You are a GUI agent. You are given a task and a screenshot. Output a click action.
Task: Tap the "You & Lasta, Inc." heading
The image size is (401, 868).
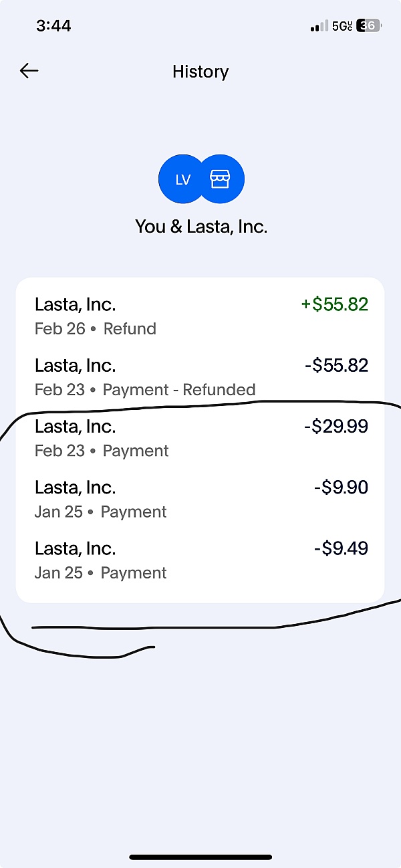click(201, 227)
